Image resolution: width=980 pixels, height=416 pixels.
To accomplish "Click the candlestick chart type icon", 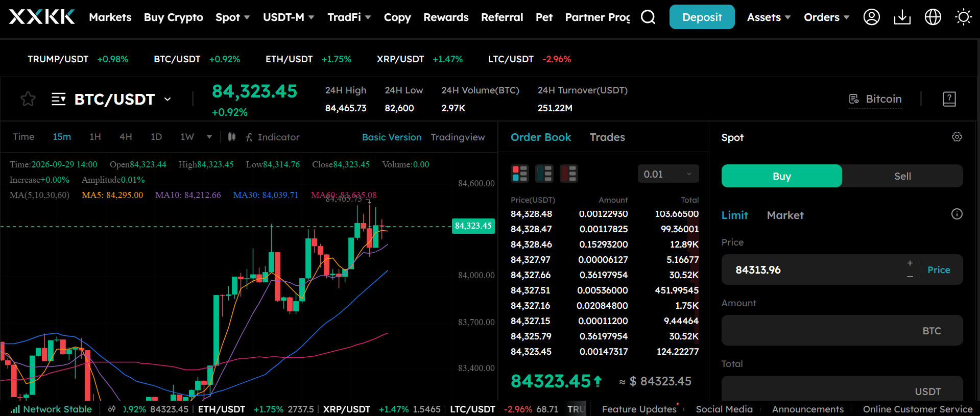I will click(x=232, y=137).
